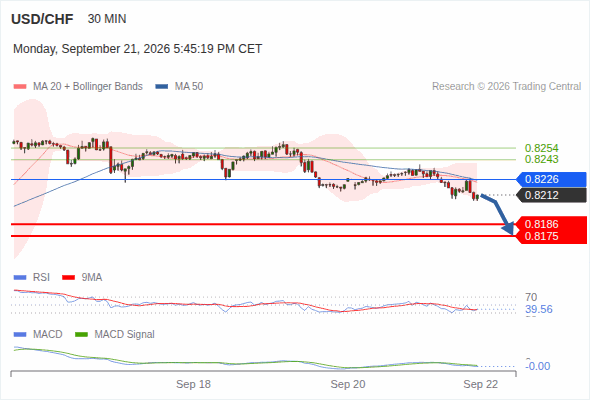Click the RSI value 39.56
The width and height of the screenshot is (590, 400).
539,309
